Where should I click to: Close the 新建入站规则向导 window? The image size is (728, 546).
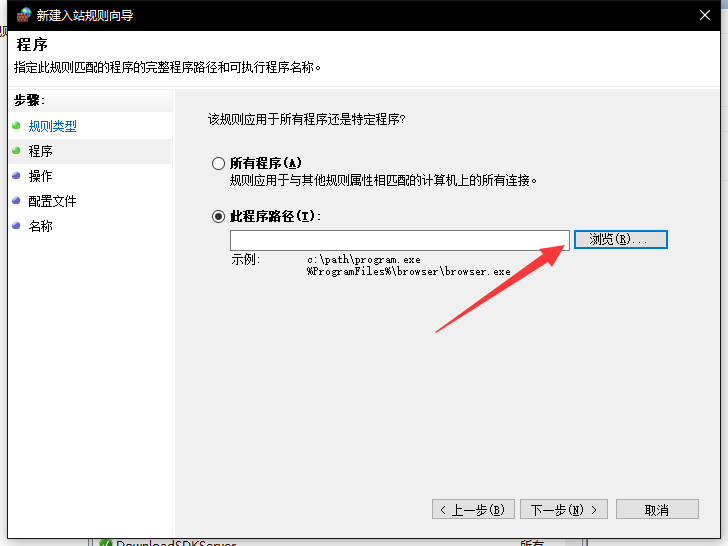705,15
